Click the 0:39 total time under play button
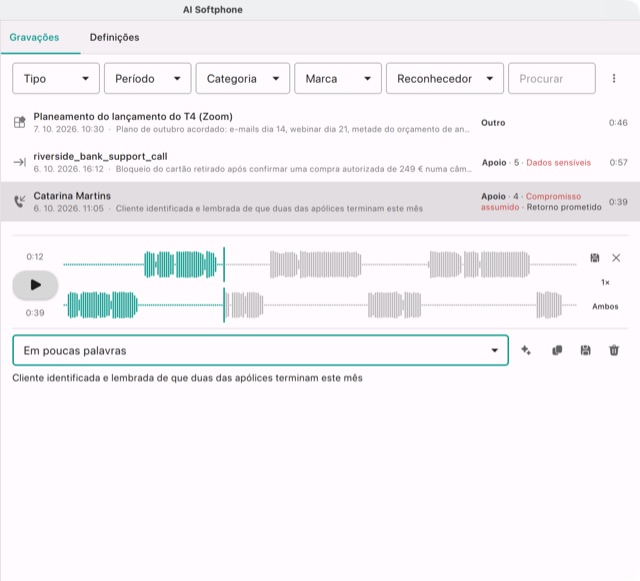Viewport: 640px width, 581px height. [35, 313]
